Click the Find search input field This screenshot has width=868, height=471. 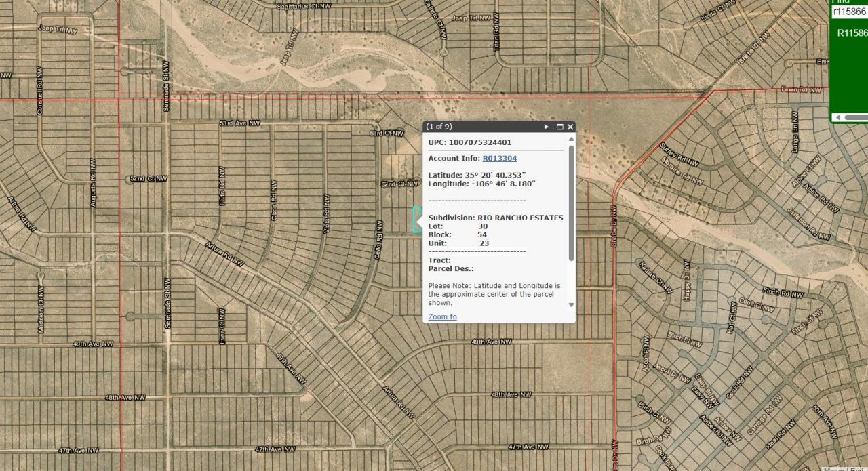pyautogui.click(x=849, y=12)
